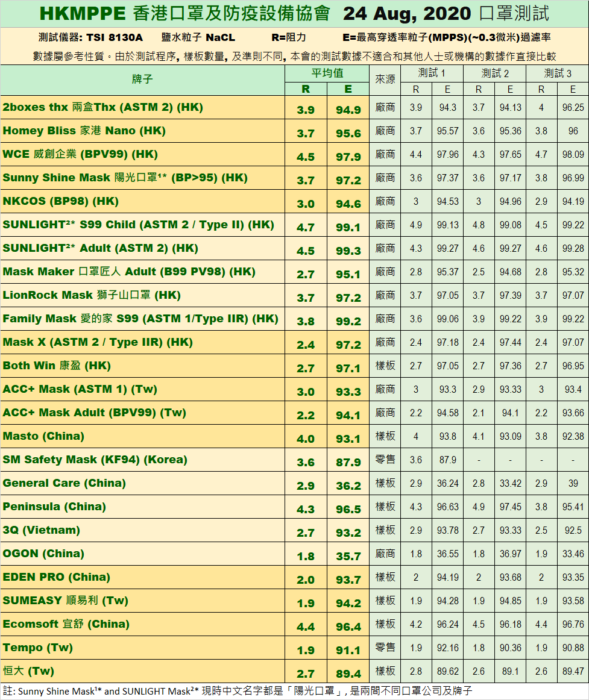589x700 pixels.
Task: Select the 'ACC+ Mask Adult (BPV99) (Tw)' brand
Action: point(94,413)
